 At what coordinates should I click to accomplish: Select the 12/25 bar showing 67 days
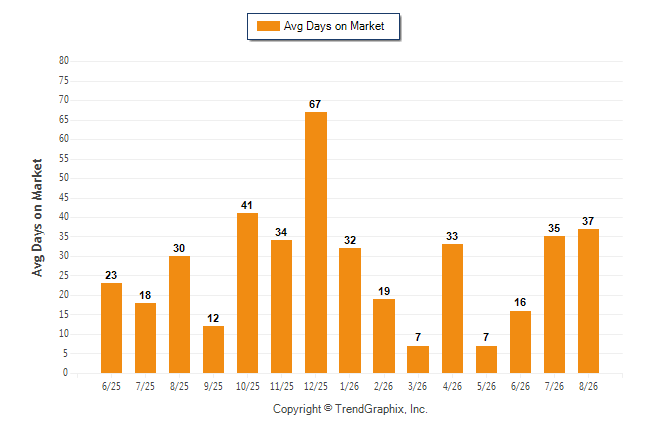coord(316,242)
